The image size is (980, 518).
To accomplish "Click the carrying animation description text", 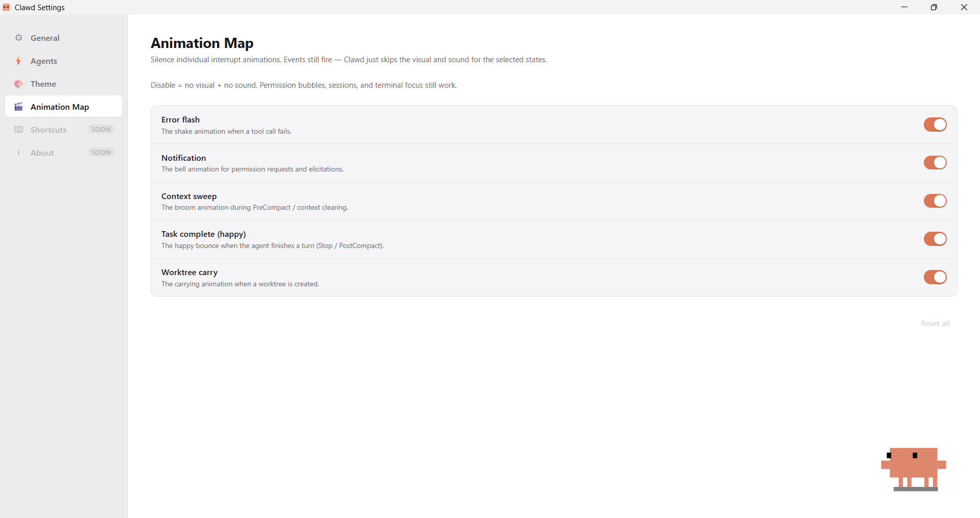I will (240, 284).
